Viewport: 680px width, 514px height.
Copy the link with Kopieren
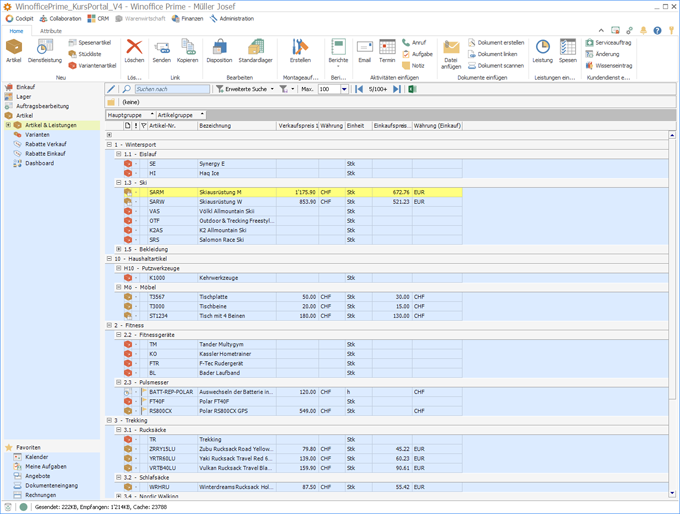(187, 51)
